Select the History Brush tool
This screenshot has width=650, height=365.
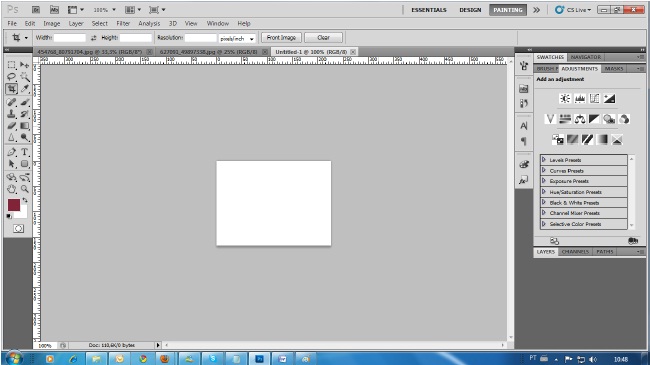24,114
